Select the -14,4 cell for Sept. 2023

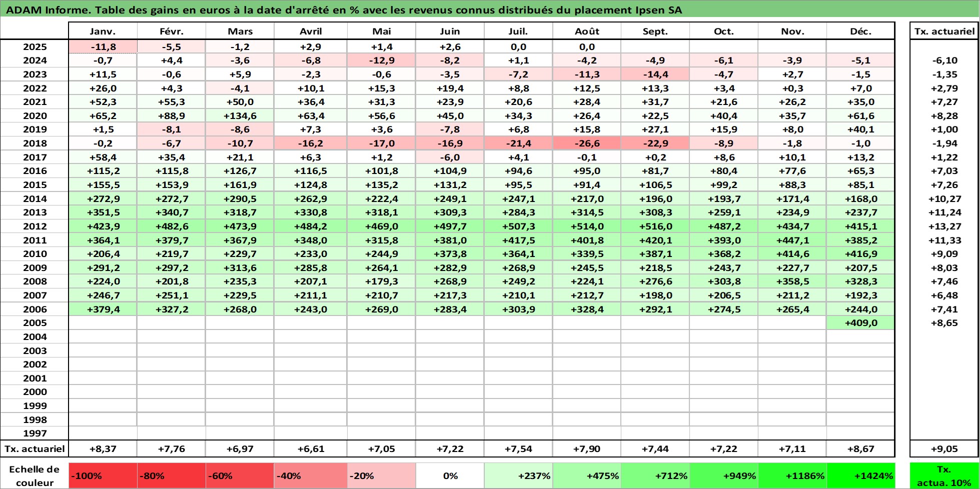[655, 74]
